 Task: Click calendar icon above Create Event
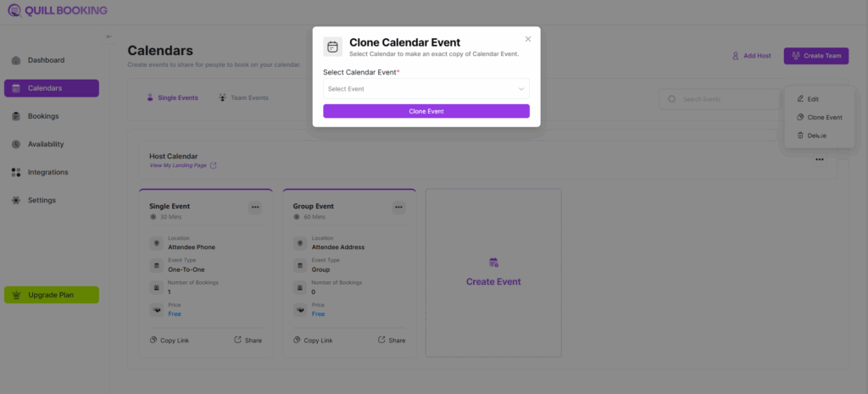click(493, 263)
